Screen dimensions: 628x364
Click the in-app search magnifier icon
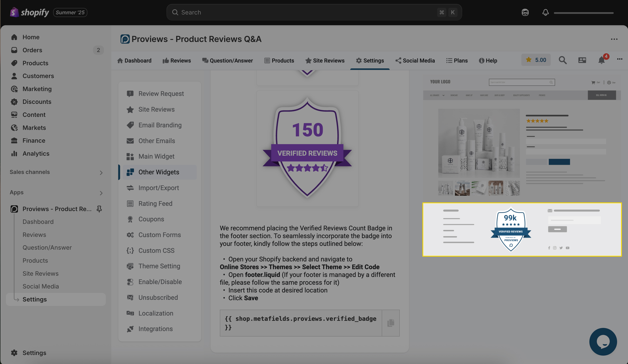562,60
